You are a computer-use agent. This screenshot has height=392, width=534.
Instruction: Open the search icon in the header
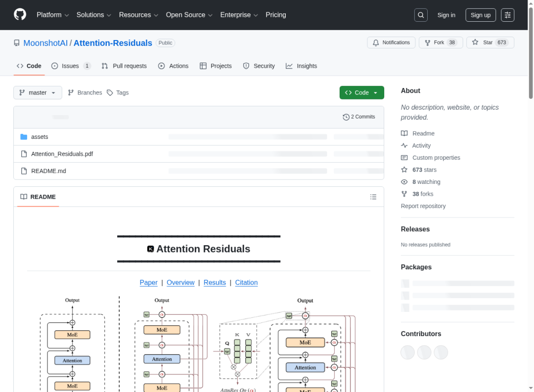(x=421, y=15)
